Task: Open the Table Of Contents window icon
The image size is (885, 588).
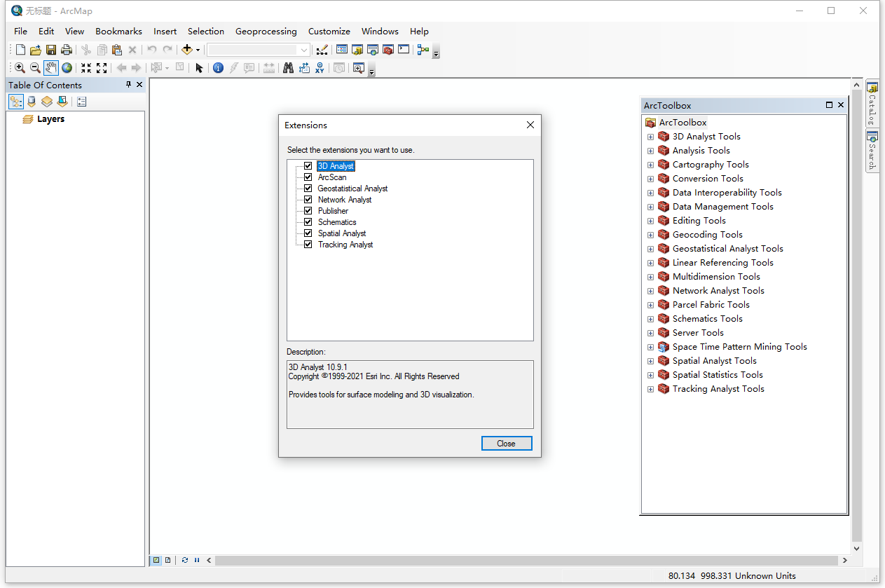Action: tap(342, 50)
